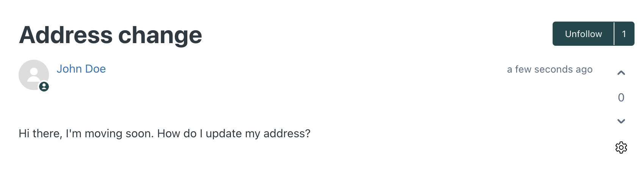Viewport: 644px width, 177px height.
Task: Downvote the post using the down chevron
Action: 621,121
